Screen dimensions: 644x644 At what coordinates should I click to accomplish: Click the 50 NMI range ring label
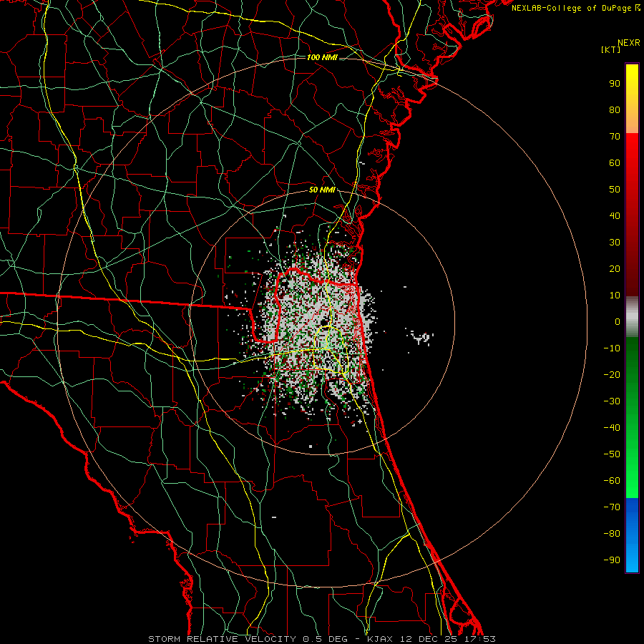click(322, 190)
